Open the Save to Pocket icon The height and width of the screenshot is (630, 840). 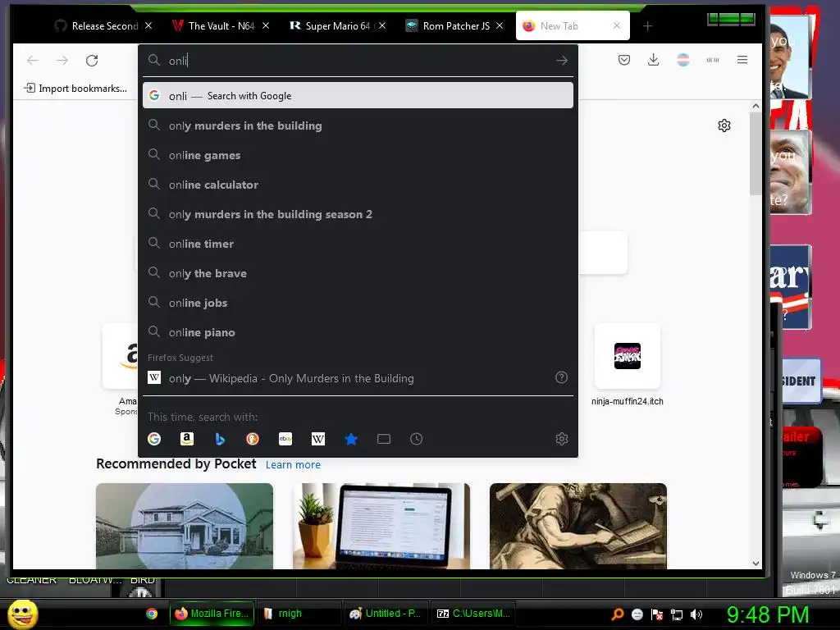[x=624, y=60]
